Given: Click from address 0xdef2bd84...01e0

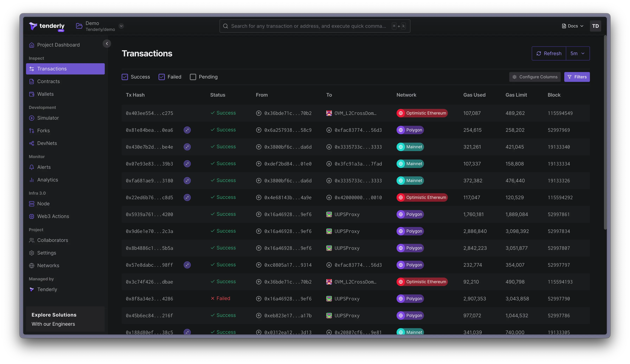Looking at the screenshot, I should 288,164.
